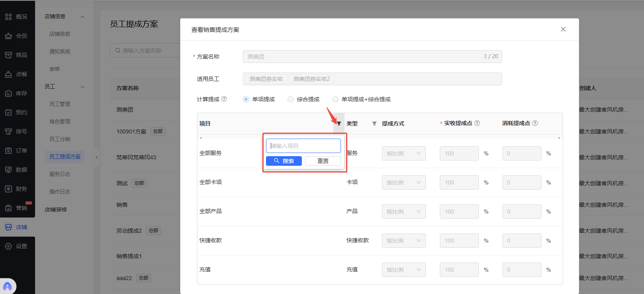Open the 适用员工 selection field
Viewport: 644px width, 294px height.
point(372,79)
